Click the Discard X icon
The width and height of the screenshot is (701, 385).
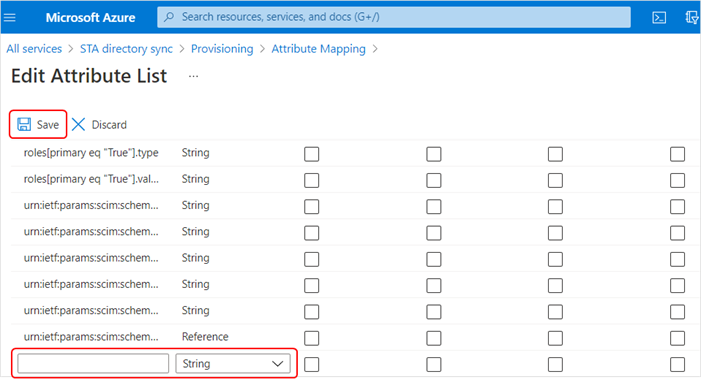(78, 124)
